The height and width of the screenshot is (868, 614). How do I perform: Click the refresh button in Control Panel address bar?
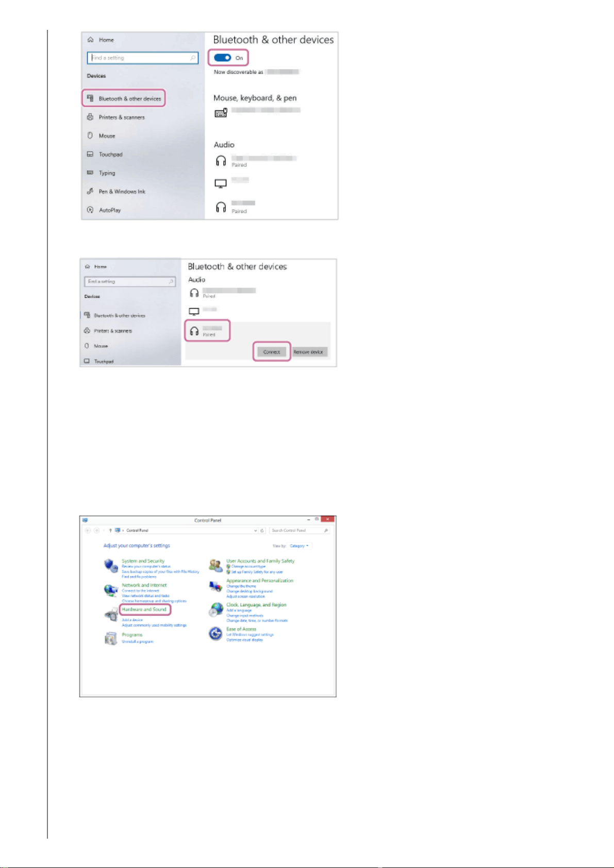coord(262,531)
